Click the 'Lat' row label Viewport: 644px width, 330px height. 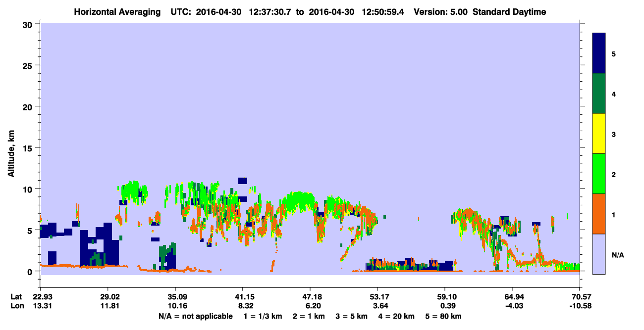pos(16,297)
